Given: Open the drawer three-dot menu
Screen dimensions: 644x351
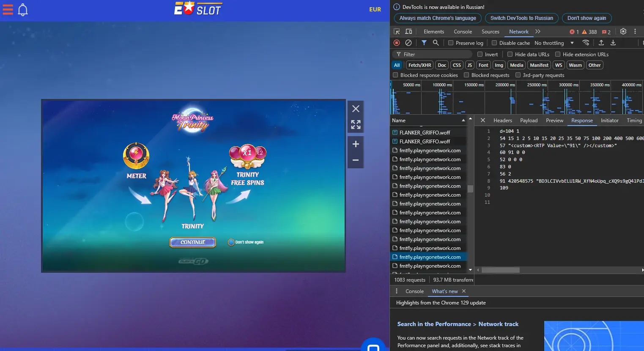Looking at the screenshot, I should pos(396,291).
